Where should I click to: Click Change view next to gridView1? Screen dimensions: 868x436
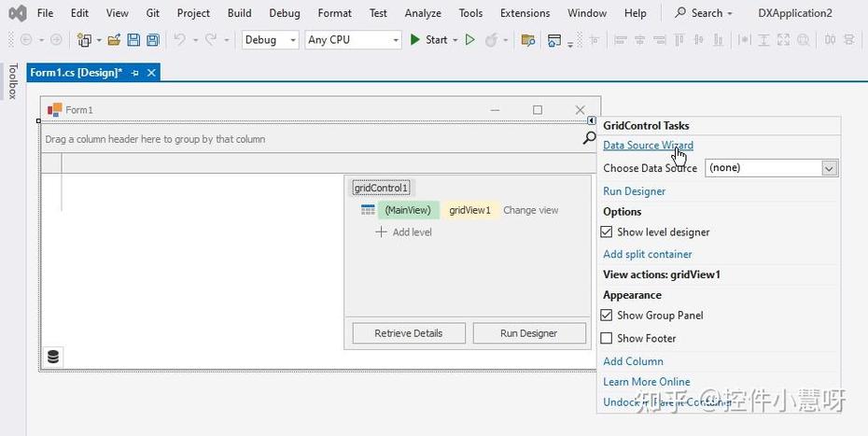point(530,210)
